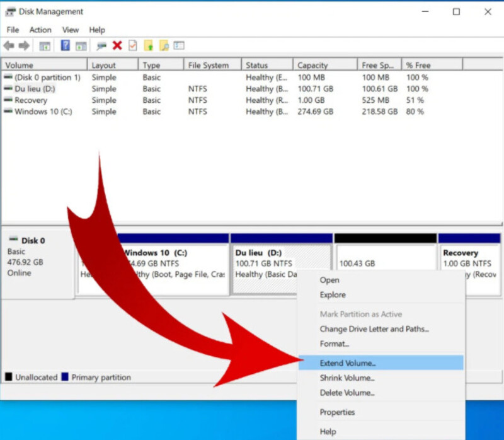Click the blue Primary partition legend swatch
504x440 pixels.
pyautogui.click(x=65, y=376)
